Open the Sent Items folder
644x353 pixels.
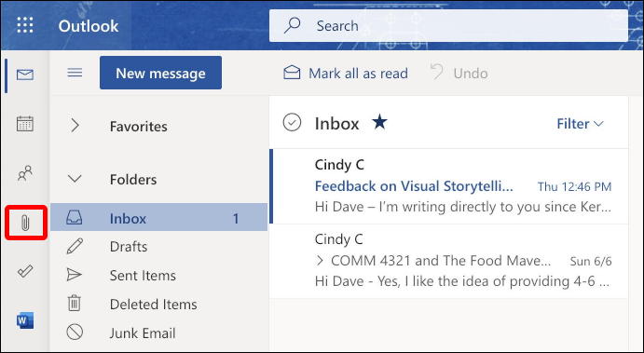(159, 276)
